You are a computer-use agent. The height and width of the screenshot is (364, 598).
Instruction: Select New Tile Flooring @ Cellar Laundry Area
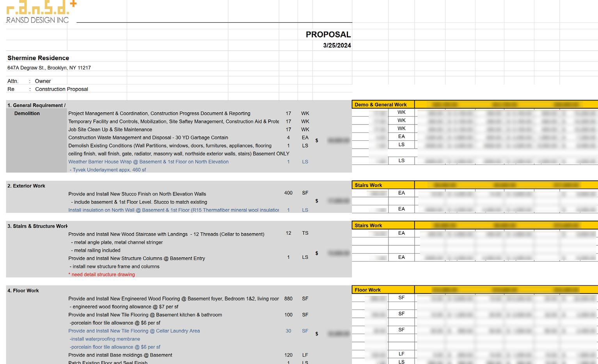click(134, 331)
